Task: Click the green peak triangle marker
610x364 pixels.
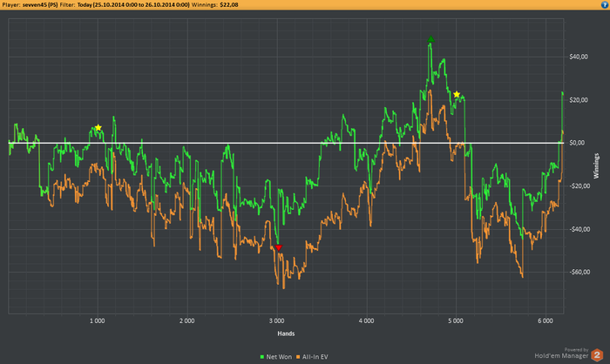Action: [430, 39]
